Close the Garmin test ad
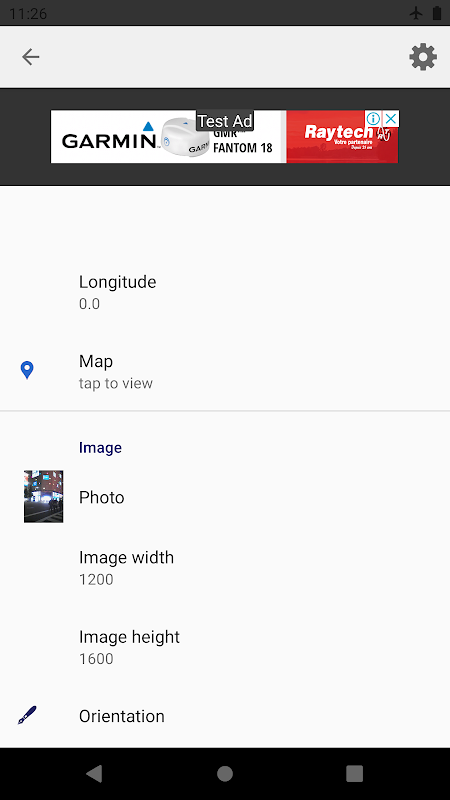The width and height of the screenshot is (450, 800). tap(391, 119)
